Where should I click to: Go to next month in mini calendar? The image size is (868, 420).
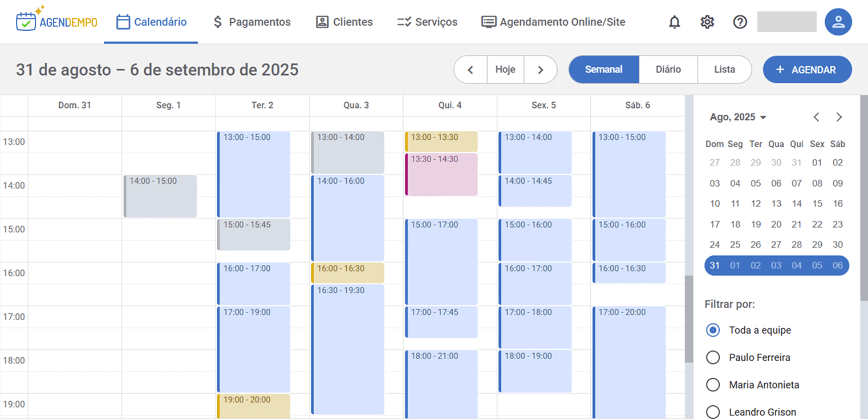tap(839, 116)
